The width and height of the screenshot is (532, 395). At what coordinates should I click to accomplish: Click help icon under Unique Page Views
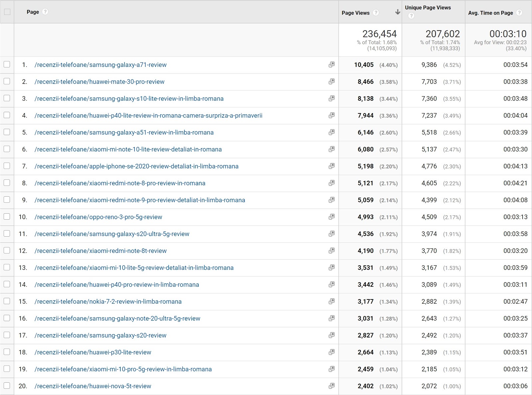click(x=411, y=16)
